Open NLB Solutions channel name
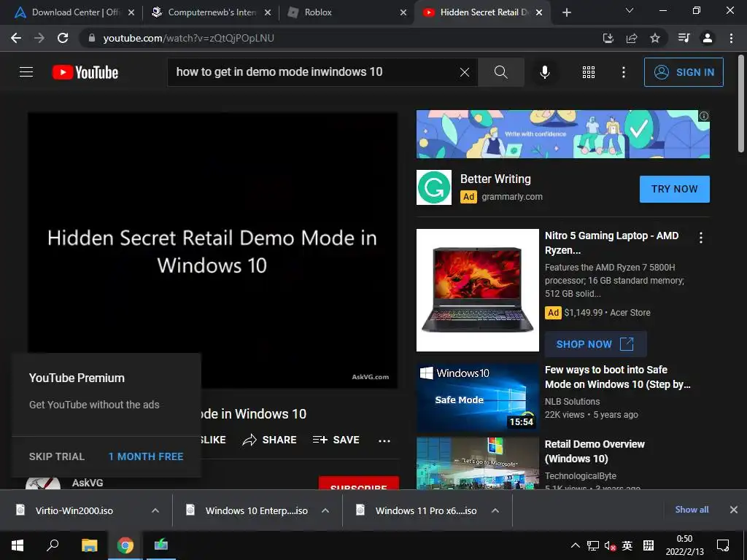Image resolution: width=747 pixels, height=560 pixels. tap(572, 402)
